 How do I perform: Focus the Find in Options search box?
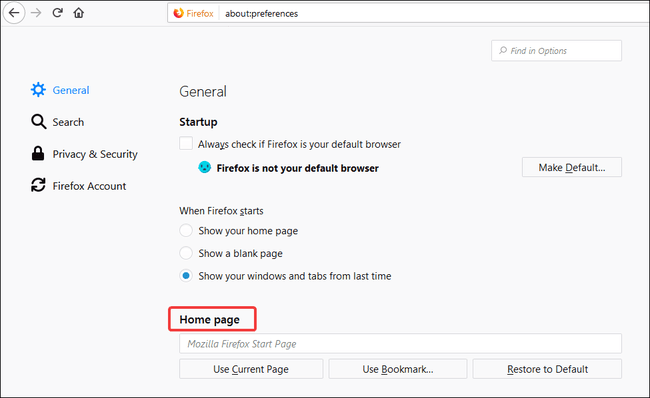tap(556, 51)
